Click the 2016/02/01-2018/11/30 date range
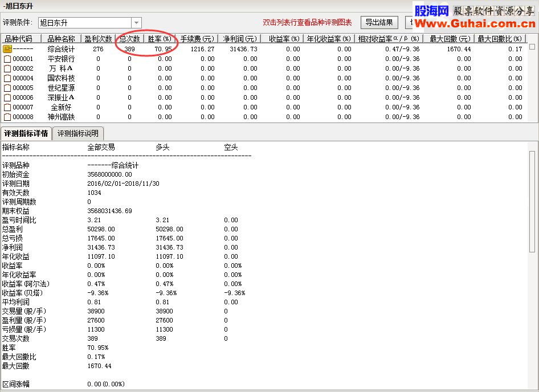Image resolution: width=539 pixels, height=392 pixels. pos(124,183)
